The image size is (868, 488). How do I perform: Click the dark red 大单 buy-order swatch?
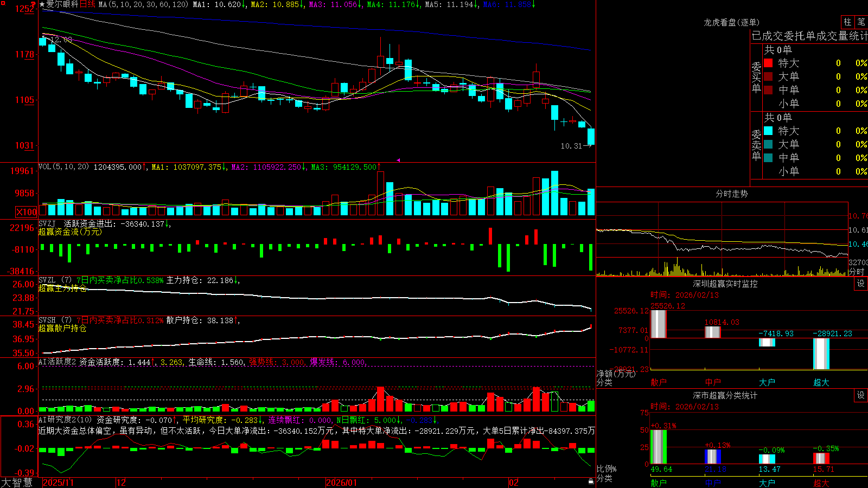point(768,76)
